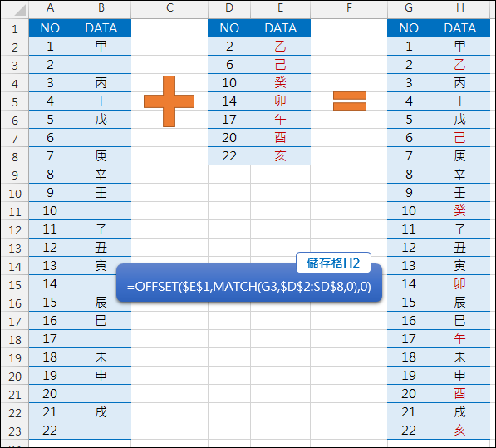This screenshot has width=496, height=448.
Task: Click the NO header cell in column A
Action: [x=50, y=28]
